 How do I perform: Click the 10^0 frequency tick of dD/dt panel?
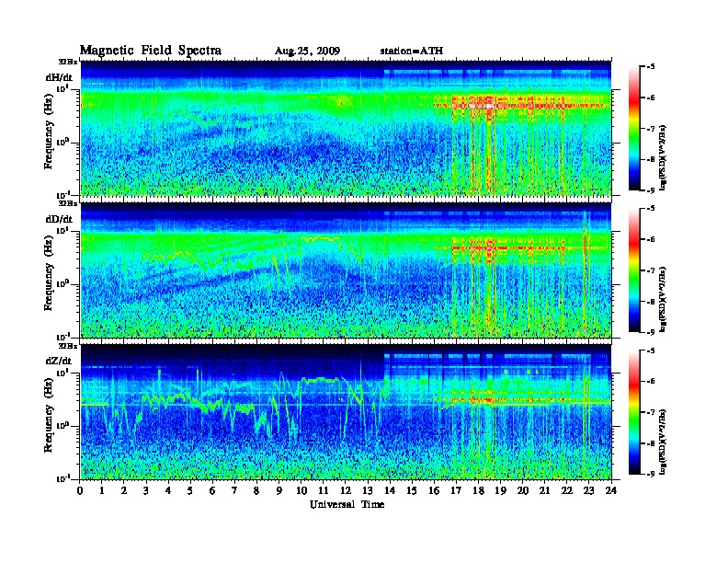pos(63,283)
